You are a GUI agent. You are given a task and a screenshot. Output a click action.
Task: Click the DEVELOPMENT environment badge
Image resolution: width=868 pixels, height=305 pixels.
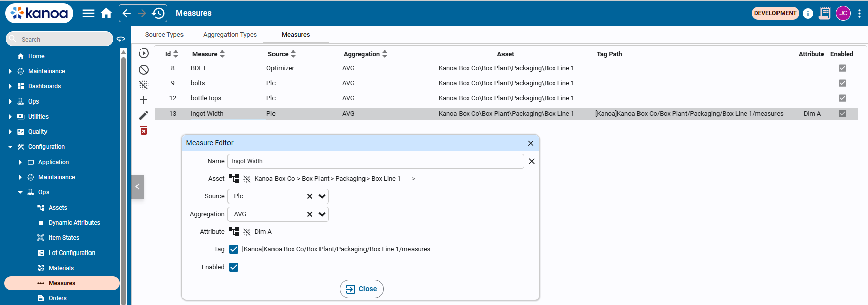(x=775, y=13)
